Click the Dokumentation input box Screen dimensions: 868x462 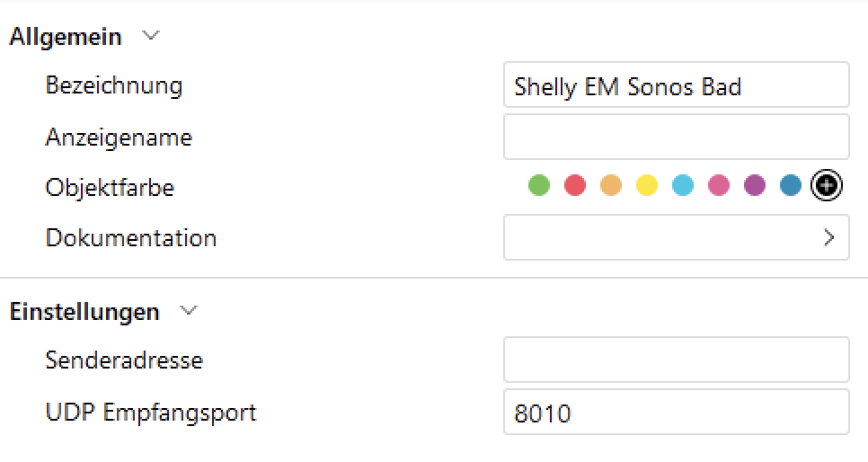coord(660,238)
